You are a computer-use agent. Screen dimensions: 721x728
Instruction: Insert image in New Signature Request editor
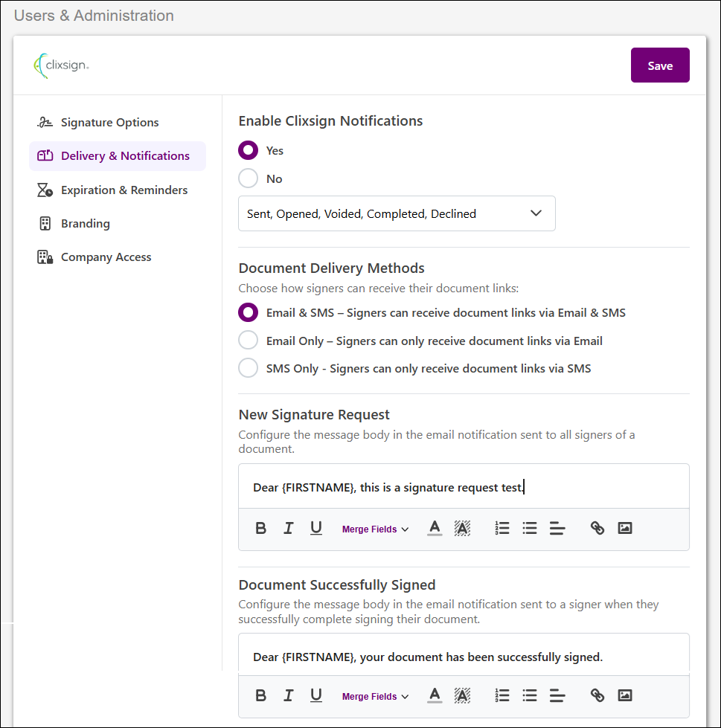tap(625, 528)
